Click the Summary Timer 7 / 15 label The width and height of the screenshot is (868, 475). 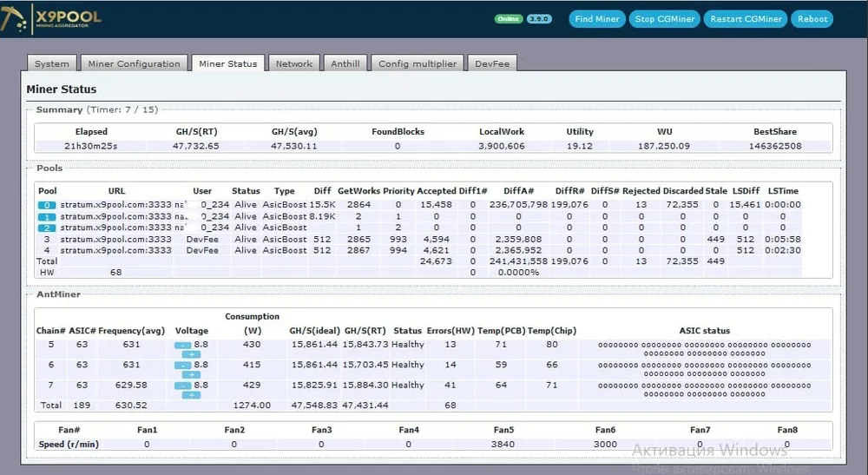pyautogui.click(x=122, y=109)
